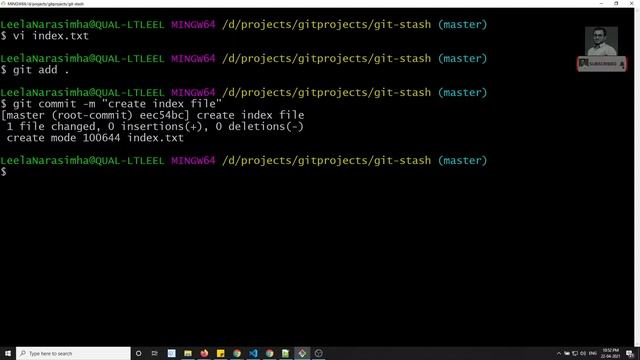Viewport: 640px width, 360px height.
Task: Open the Action Center notifications icon
Action: [630, 353]
